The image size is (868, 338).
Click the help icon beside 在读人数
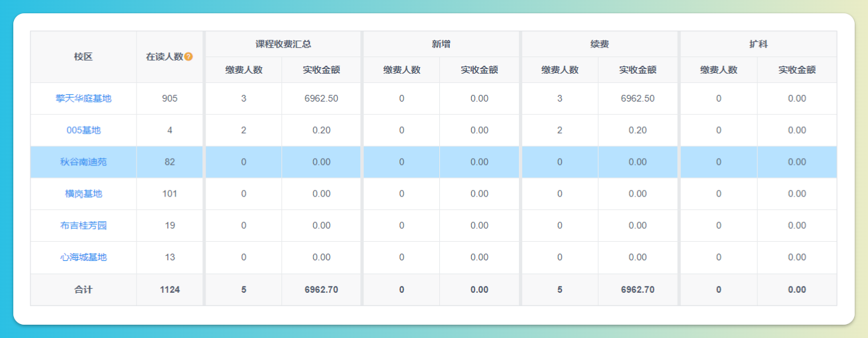[188, 56]
